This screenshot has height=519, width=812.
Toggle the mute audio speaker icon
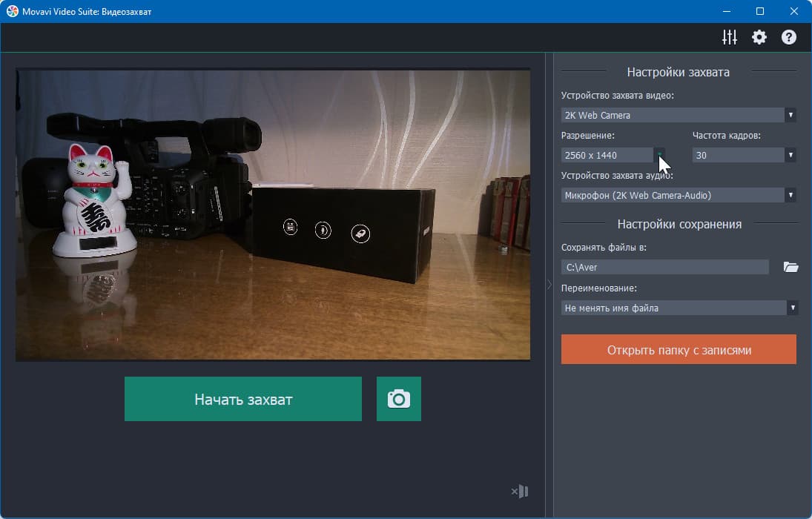pos(519,491)
